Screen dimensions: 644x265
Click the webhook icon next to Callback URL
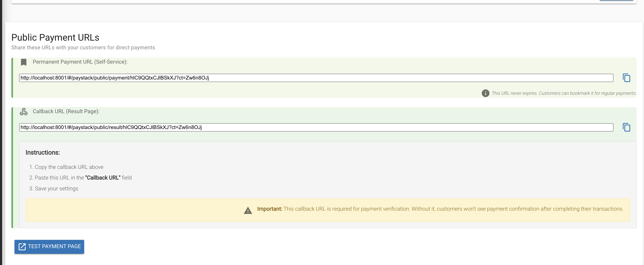pyautogui.click(x=24, y=111)
